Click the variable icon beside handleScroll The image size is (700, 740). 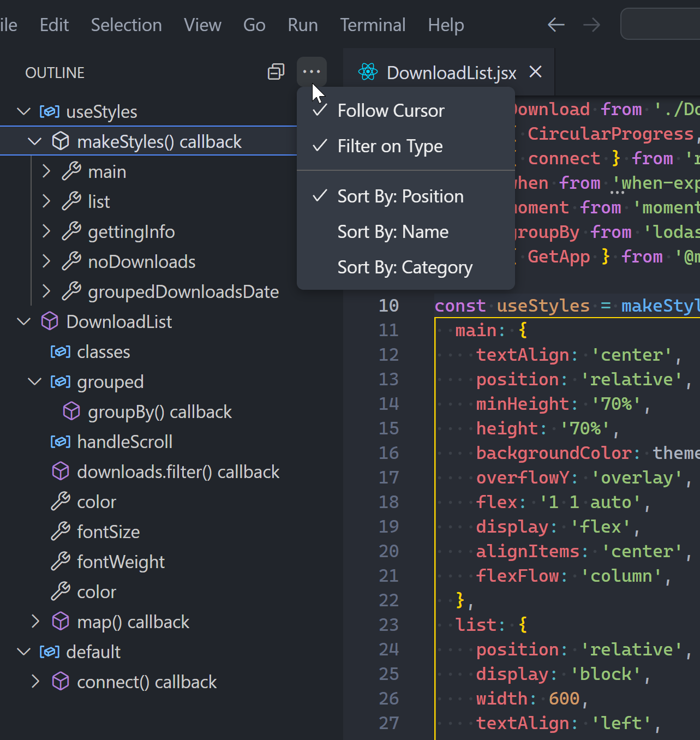tap(61, 441)
